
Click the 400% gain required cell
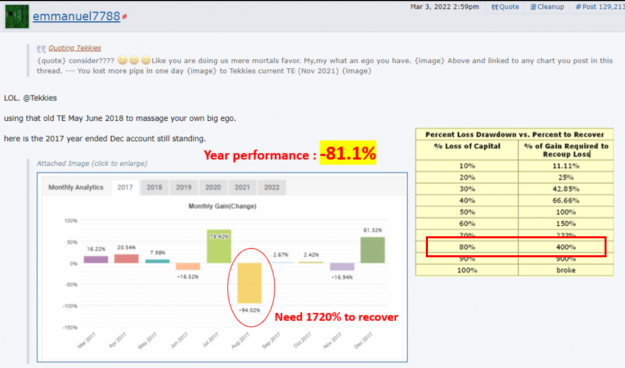pos(566,247)
